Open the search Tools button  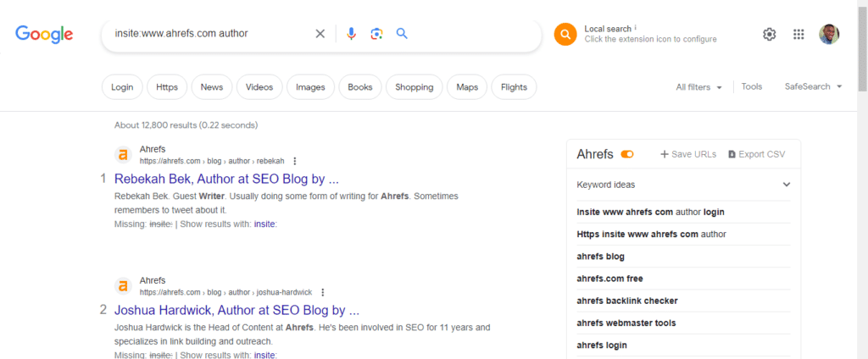752,87
